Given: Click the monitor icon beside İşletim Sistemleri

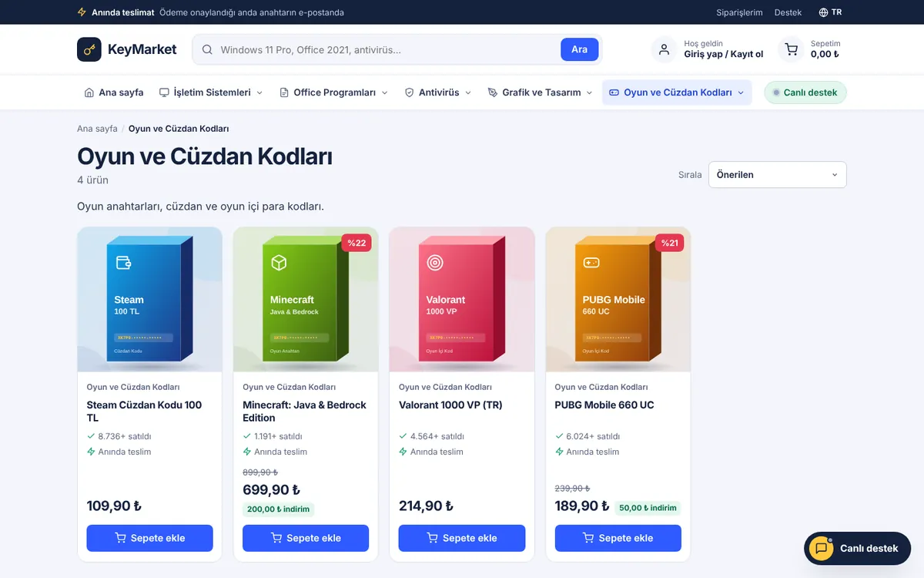Looking at the screenshot, I should click(x=164, y=92).
